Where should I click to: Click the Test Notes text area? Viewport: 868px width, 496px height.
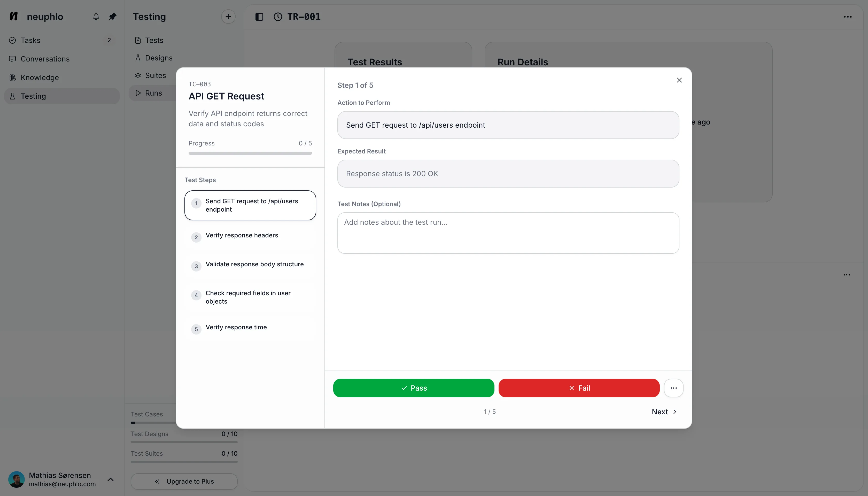(x=508, y=233)
